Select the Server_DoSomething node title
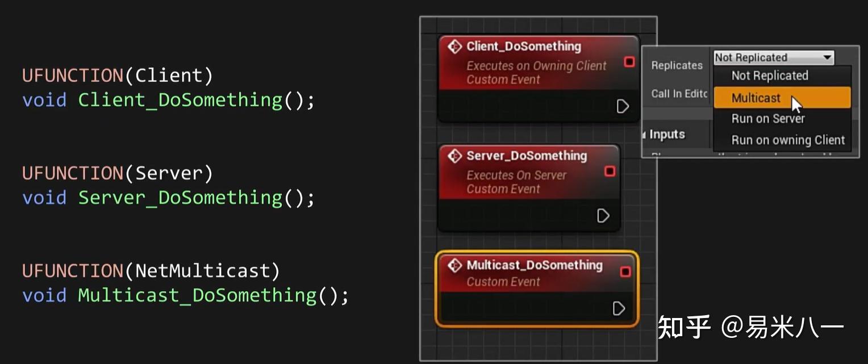 point(527,156)
